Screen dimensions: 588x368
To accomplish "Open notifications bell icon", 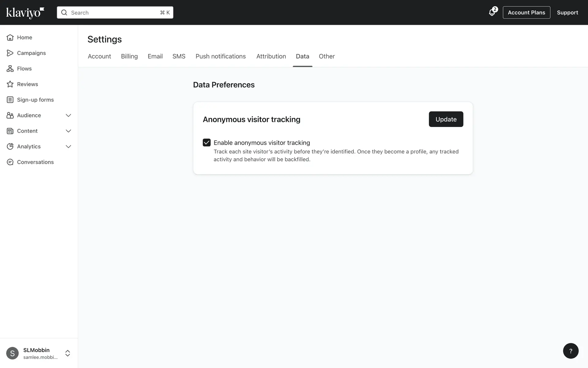I will 492,13.
